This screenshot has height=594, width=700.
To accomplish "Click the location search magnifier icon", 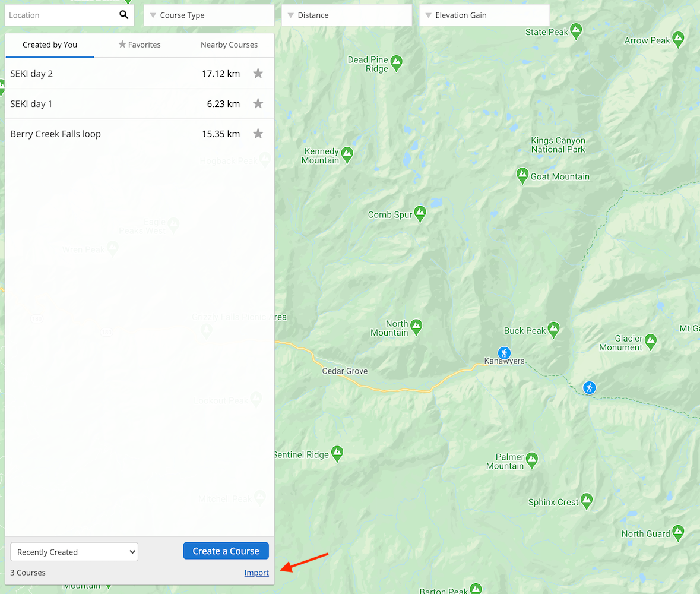I will [123, 14].
